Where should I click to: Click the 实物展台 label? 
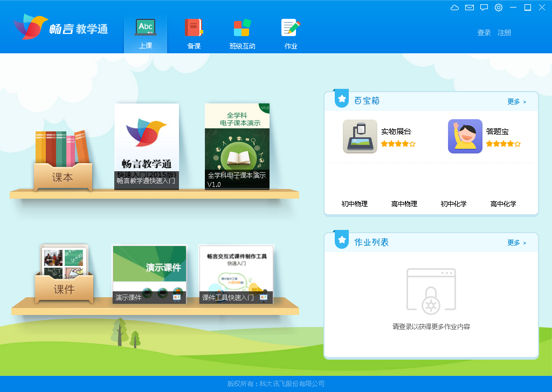tap(396, 131)
